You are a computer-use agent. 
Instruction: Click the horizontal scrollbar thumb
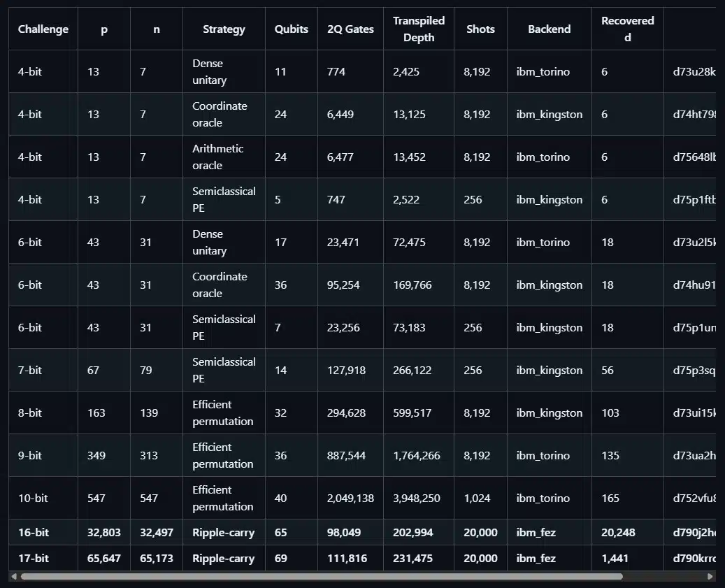(322, 577)
